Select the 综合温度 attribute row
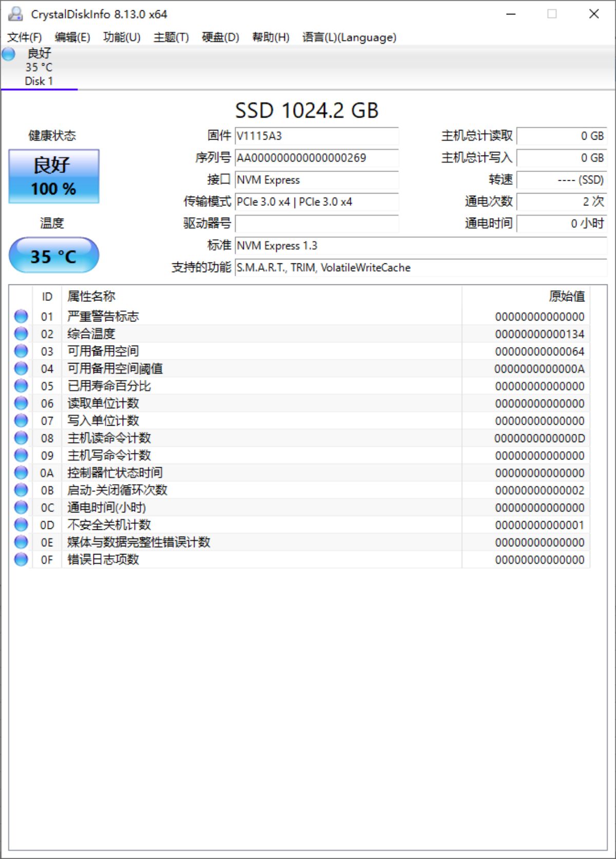Image resolution: width=616 pixels, height=859 pixels. (300, 334)
